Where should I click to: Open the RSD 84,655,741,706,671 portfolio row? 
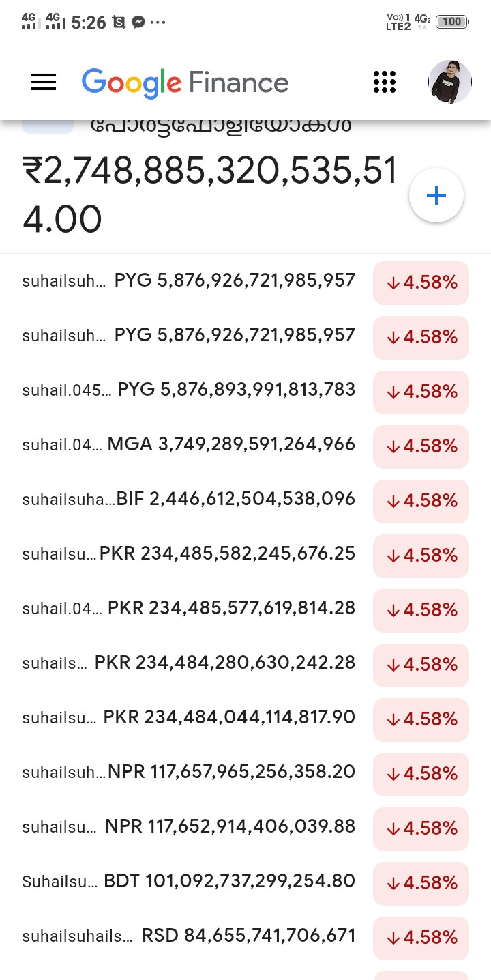pyautogui.click(x=189, y=936)
